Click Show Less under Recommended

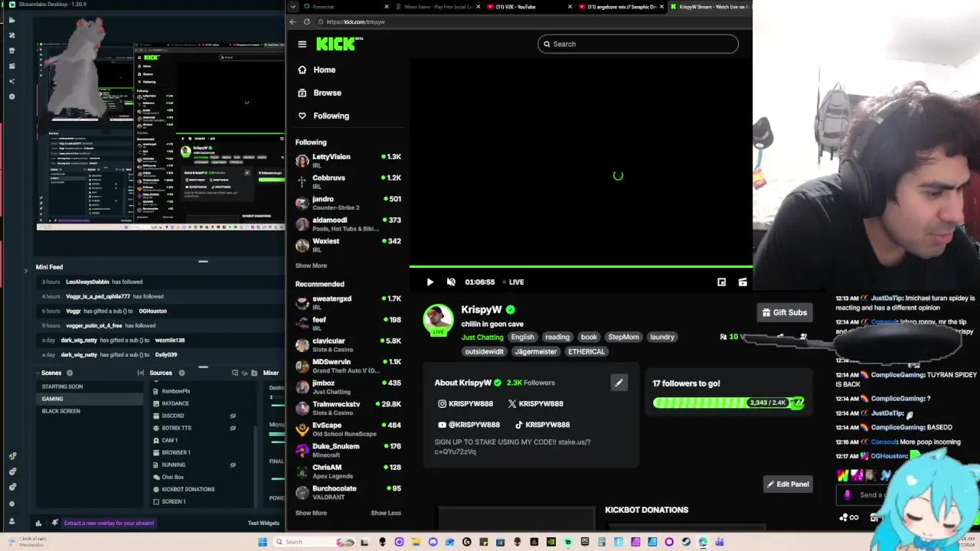(x=386, y=513)
